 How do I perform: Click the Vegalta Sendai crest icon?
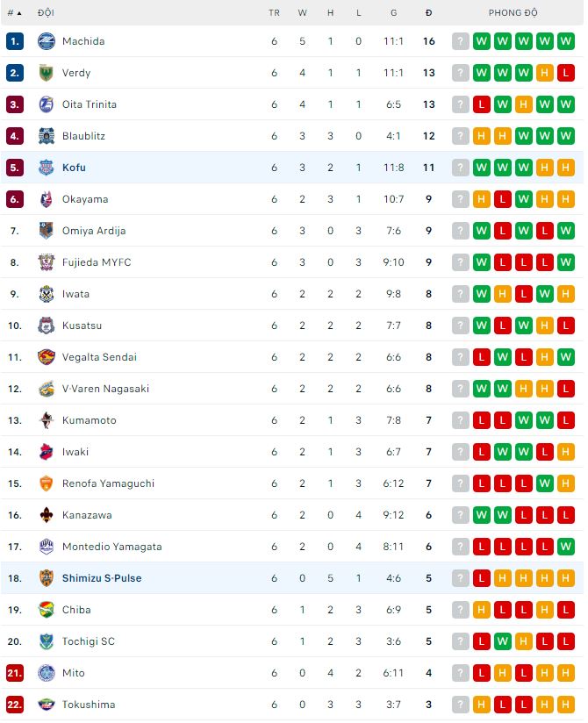(x=47, y=357)
